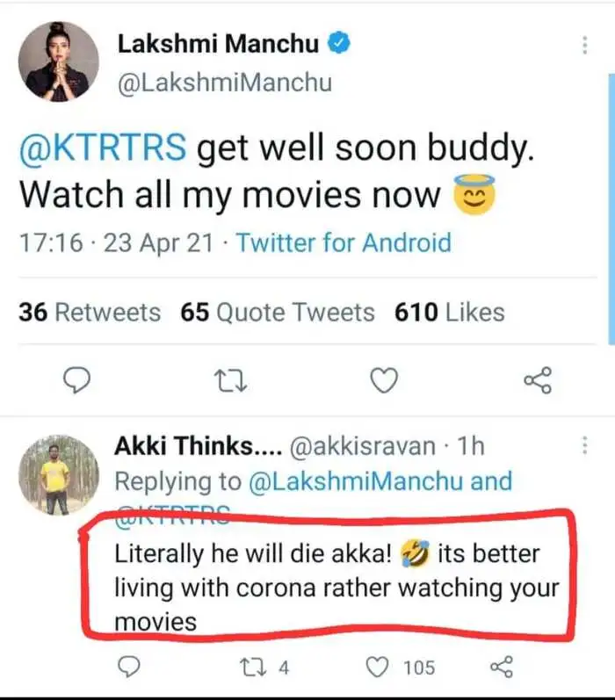This screenshot has height=700, width=615.
Task: Like the Akki Thinks reply
Action: pyautogui.click(x=378, y=668)
